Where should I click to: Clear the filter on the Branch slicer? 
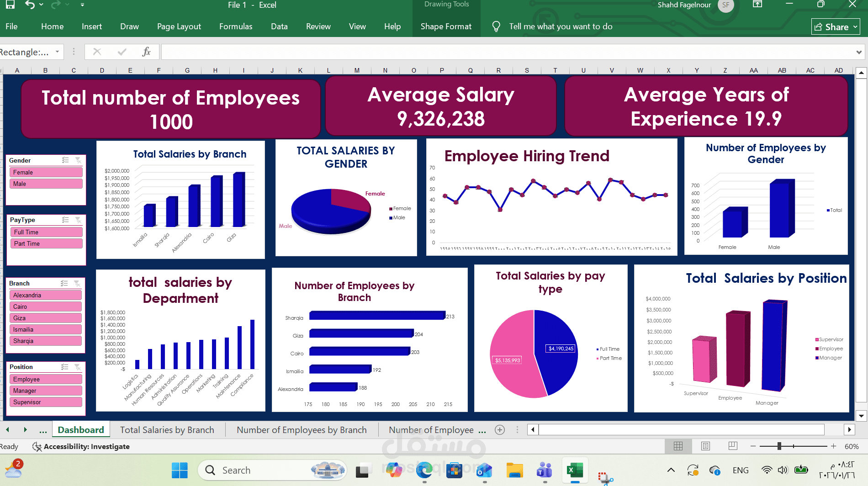78,283
